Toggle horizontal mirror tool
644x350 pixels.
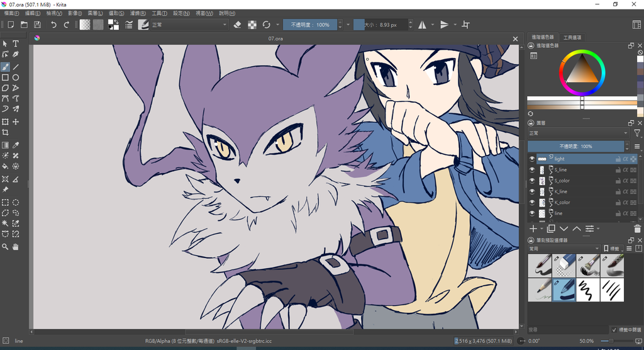click(422, 25)
